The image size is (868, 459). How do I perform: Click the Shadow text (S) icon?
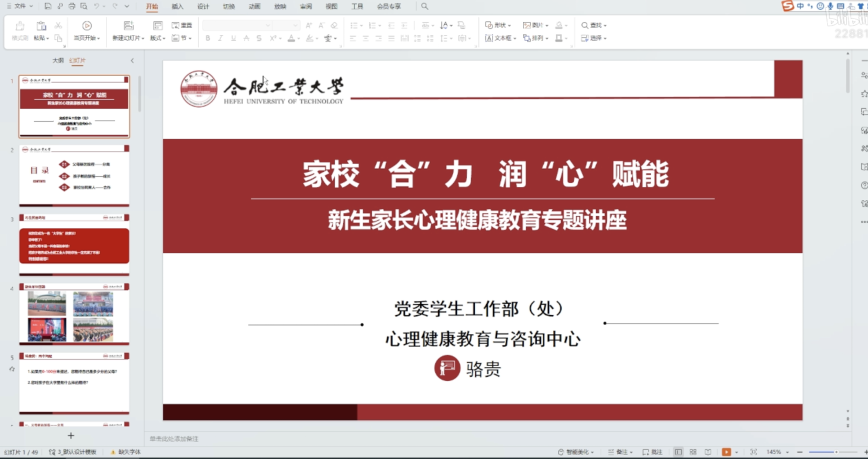pos(259,38)
